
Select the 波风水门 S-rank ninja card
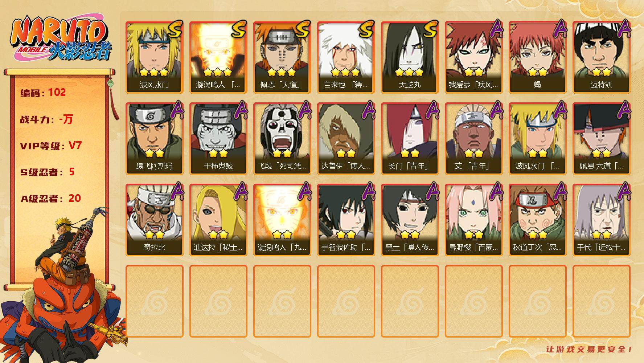(155, 57)
